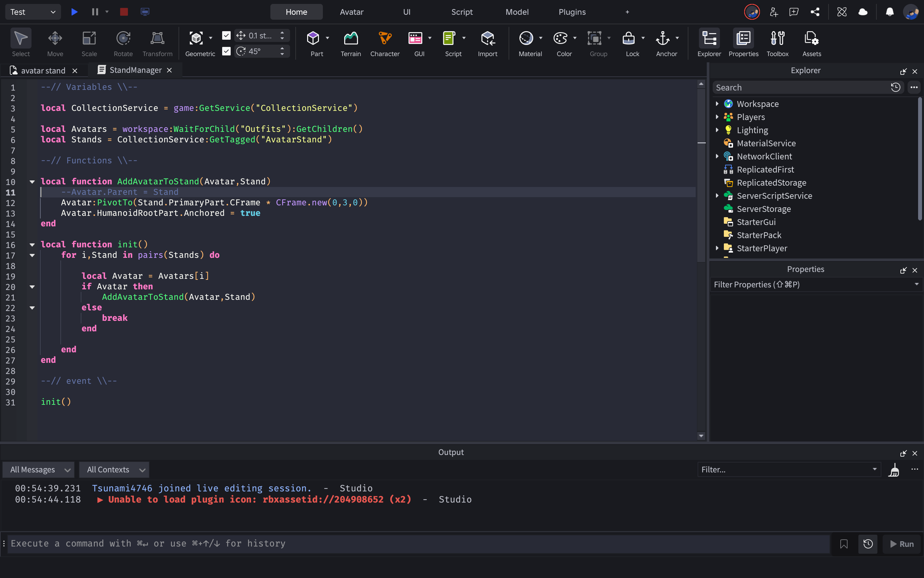Click the command bar input
The height and width of the screenshot is (578, 924).
[x=419, y=544]
